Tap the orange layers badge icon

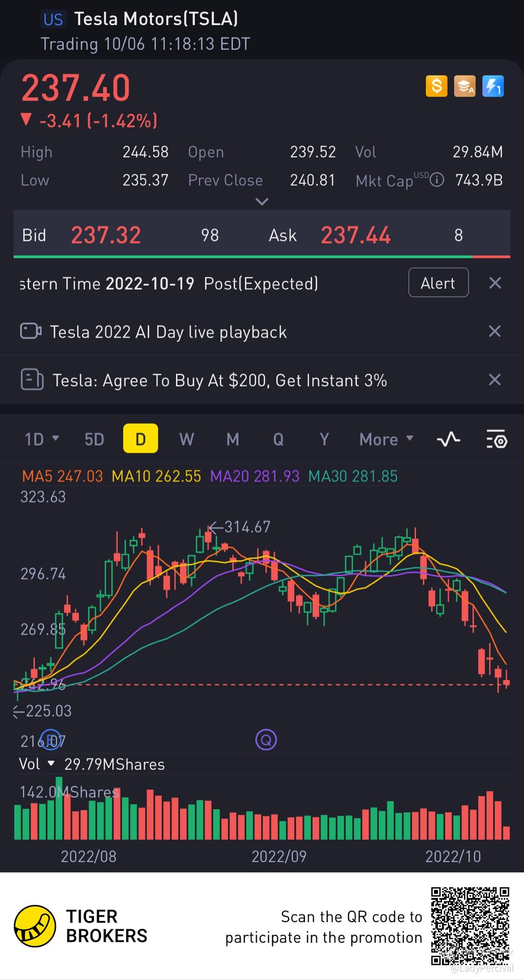click(464, 86)
